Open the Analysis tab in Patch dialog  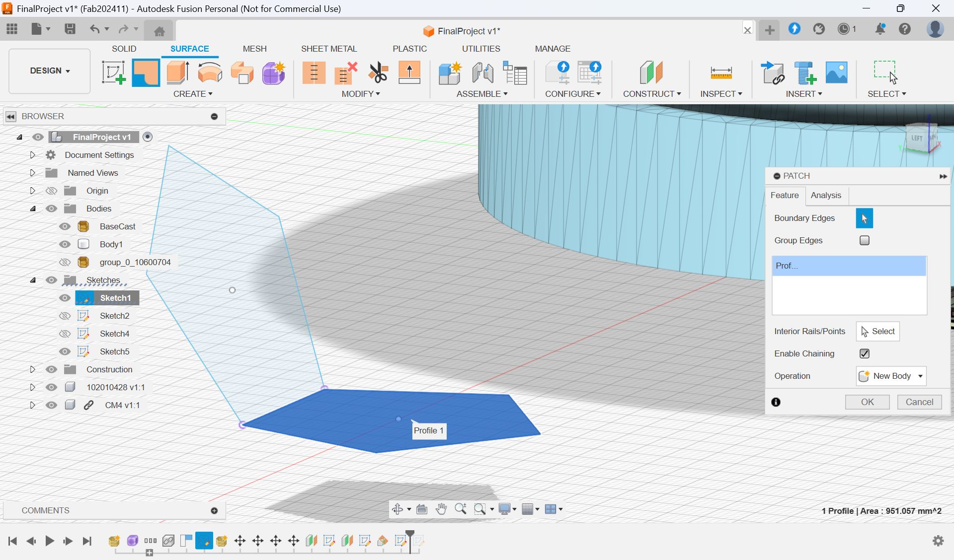point(826,195)
